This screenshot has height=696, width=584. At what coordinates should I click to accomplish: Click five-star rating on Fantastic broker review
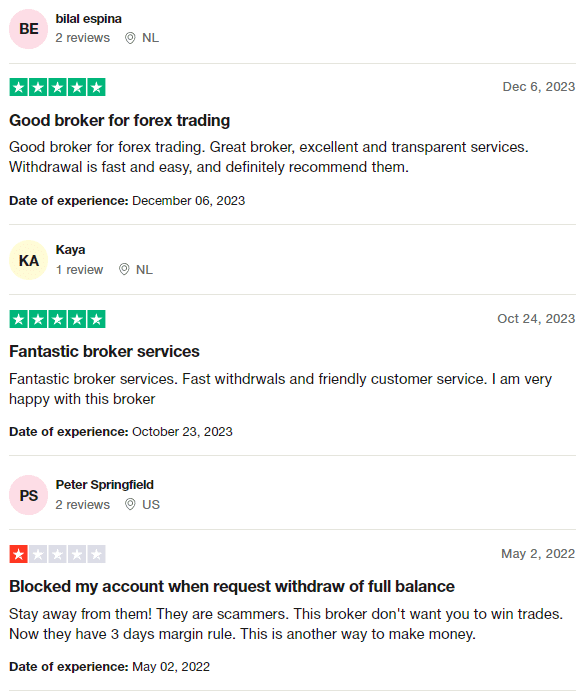(x=57, y=319)
